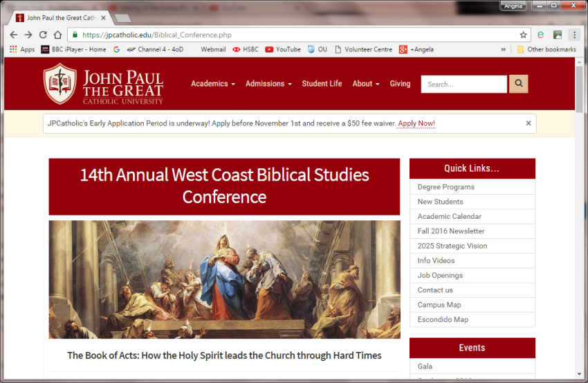Open Academic Calendar quick link
Screen dimensions: 588x383
pyautogui.click(x=472, y=216)
